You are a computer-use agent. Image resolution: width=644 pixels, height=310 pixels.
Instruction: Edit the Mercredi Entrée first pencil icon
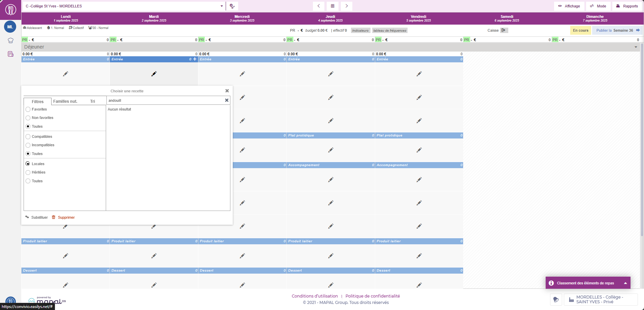pos(242,74)
